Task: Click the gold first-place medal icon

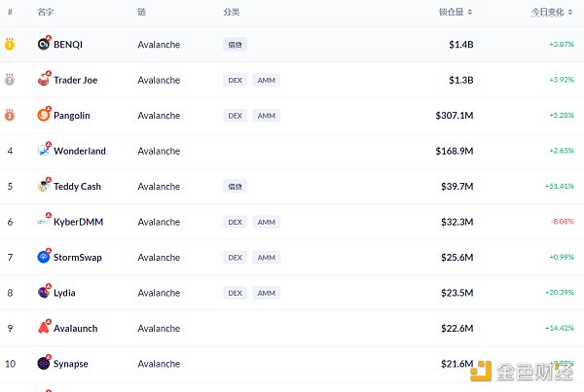Action: point(10,44)
